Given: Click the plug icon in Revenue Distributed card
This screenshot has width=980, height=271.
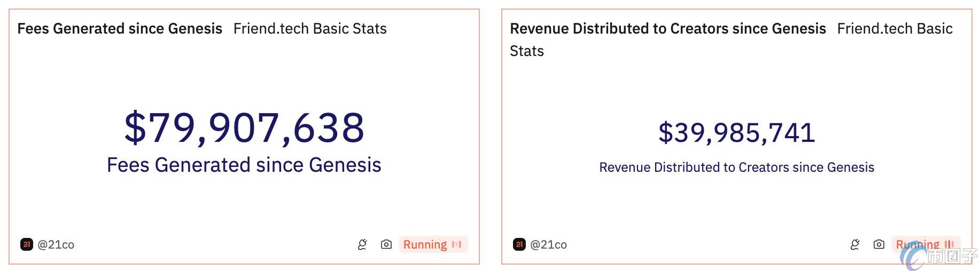Looking at the screenshot, I should [855, 244].
